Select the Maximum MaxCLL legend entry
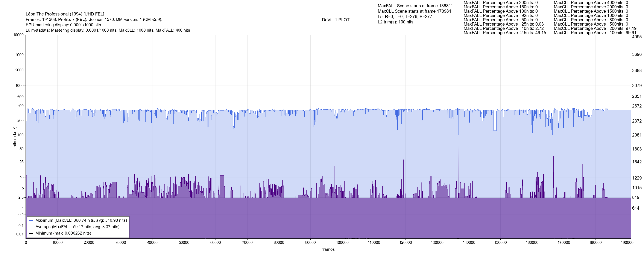The image size is (644, 258). pos(81,220)
